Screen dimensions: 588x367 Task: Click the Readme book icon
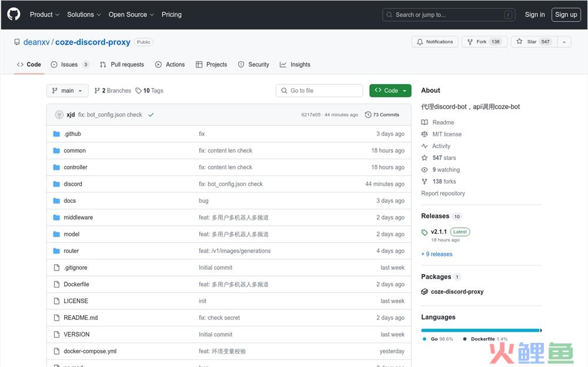tap(425, 122)
